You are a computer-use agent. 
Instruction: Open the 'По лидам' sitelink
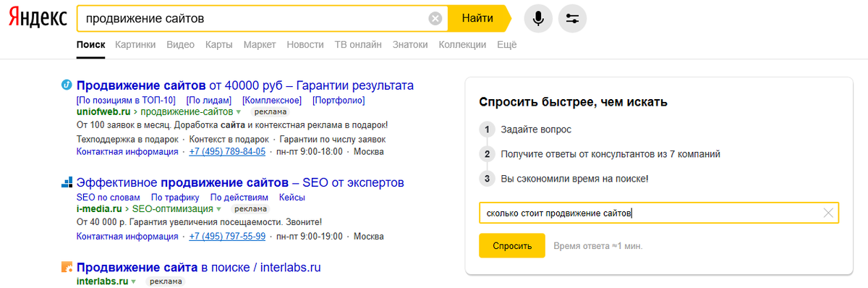click(209, 101)
